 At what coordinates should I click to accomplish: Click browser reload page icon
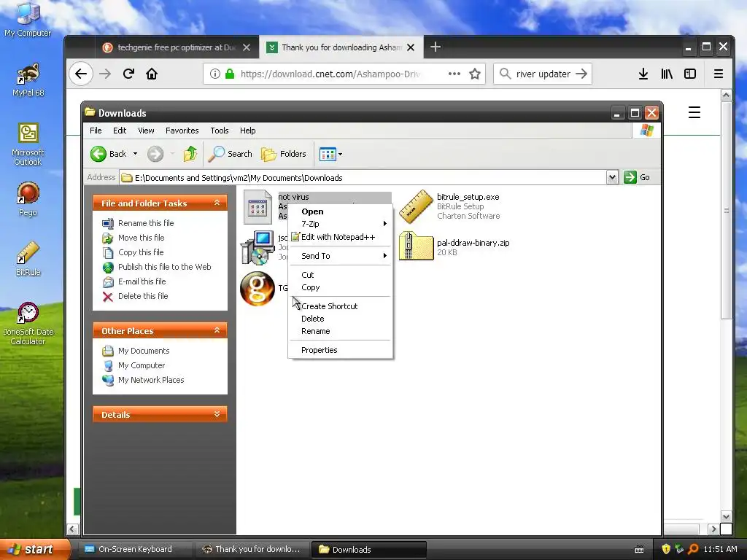pos(128,74)
